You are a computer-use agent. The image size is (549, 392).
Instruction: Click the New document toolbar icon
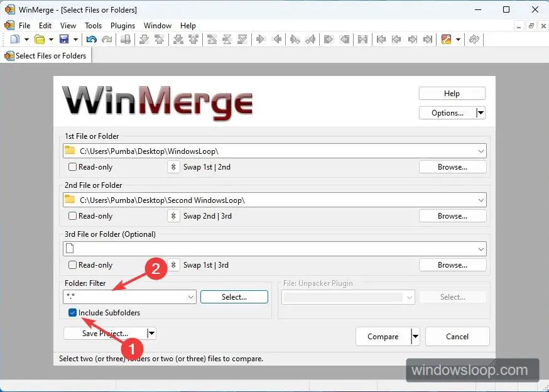tap(14, 39)
